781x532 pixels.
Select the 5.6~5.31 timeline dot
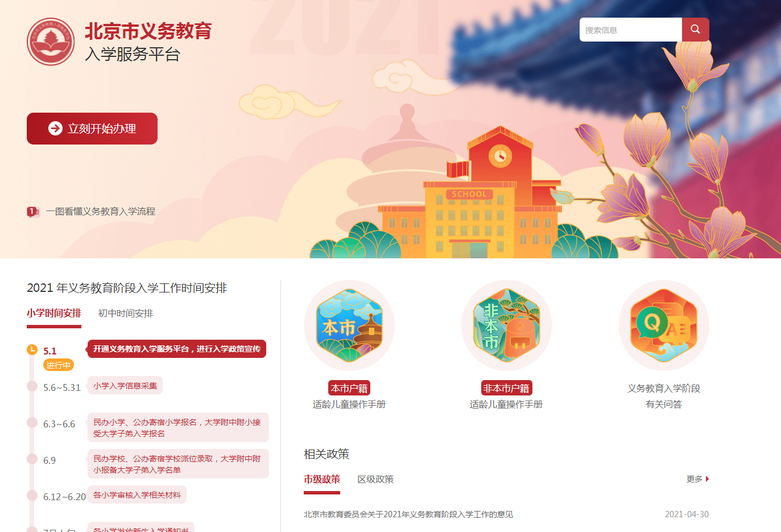coord(32,386)
